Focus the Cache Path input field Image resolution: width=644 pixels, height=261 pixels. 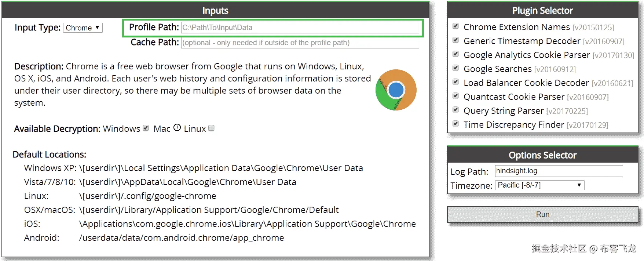click(300, 43)
